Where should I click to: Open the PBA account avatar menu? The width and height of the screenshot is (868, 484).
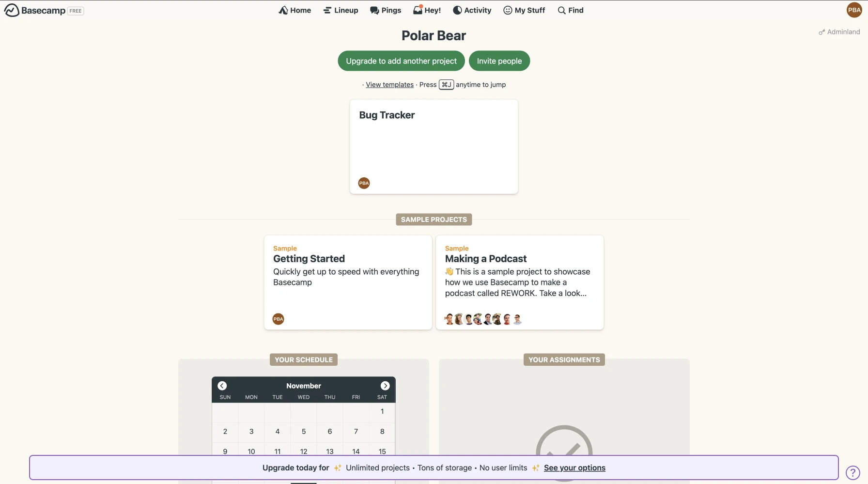(x=854, y=10)
